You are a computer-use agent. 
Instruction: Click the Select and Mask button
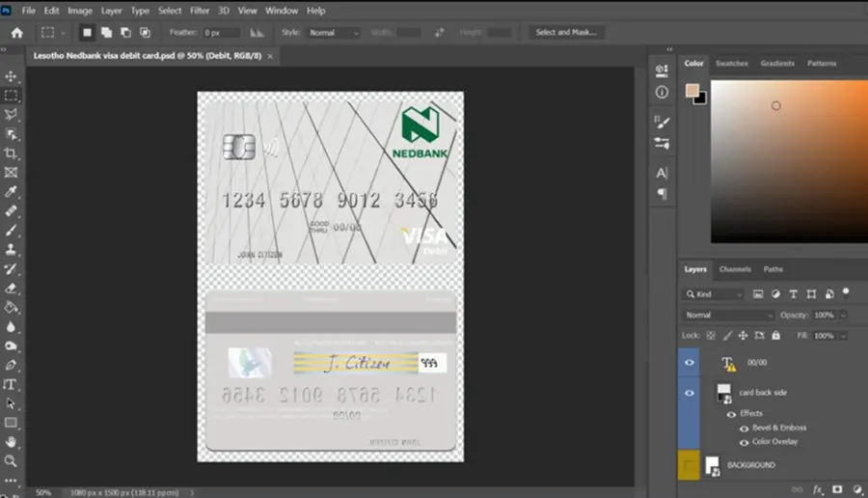tap(566, 32)
